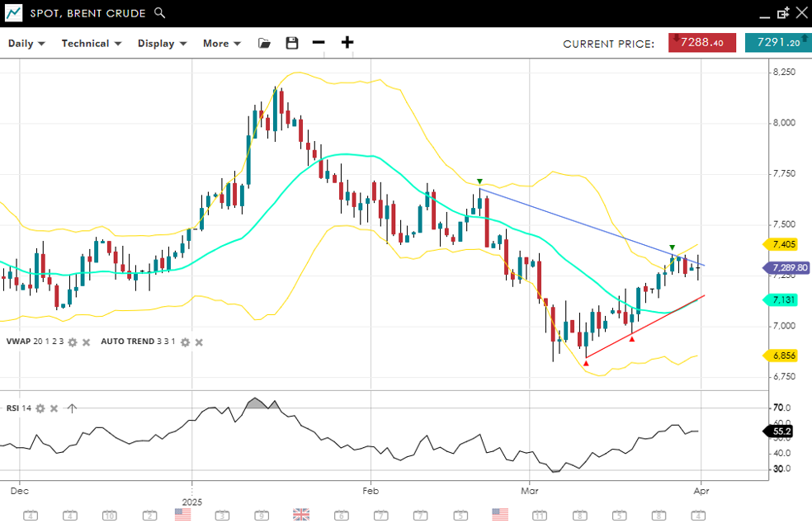Screen dimensions: 812x523
Task: Open the Display dropdown menu
Action: point(162,43)
